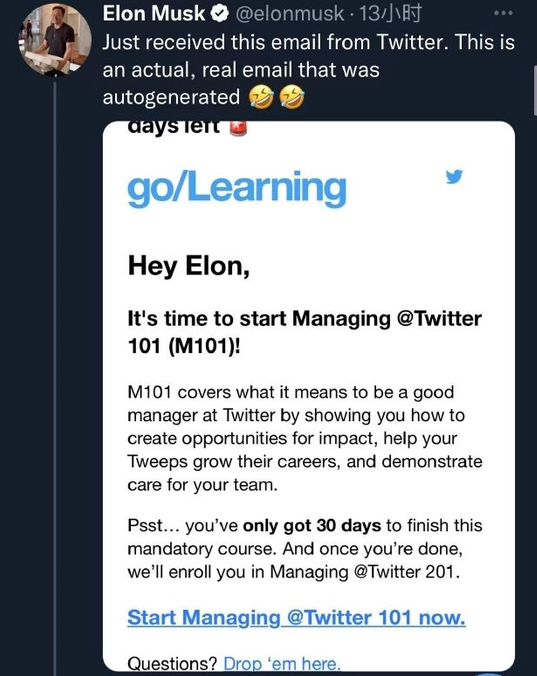Click the blue verified badge
Viewport: 537px width, 676px height.
point(219,14)
